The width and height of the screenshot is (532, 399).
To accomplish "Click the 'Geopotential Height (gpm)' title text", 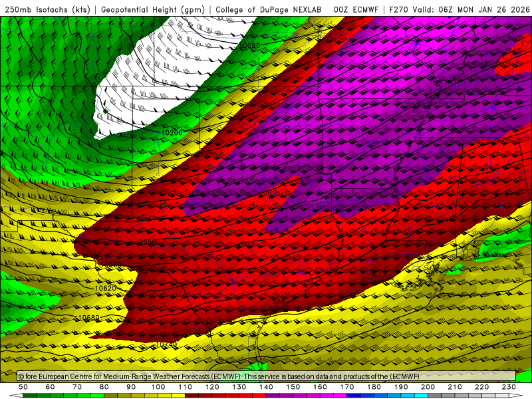I will point(153,9).
